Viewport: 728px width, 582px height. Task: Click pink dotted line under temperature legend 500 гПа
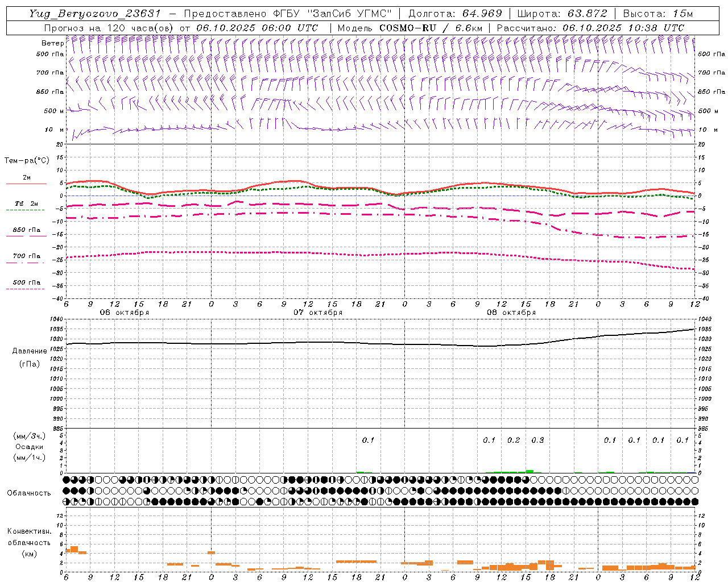point(25,289)
